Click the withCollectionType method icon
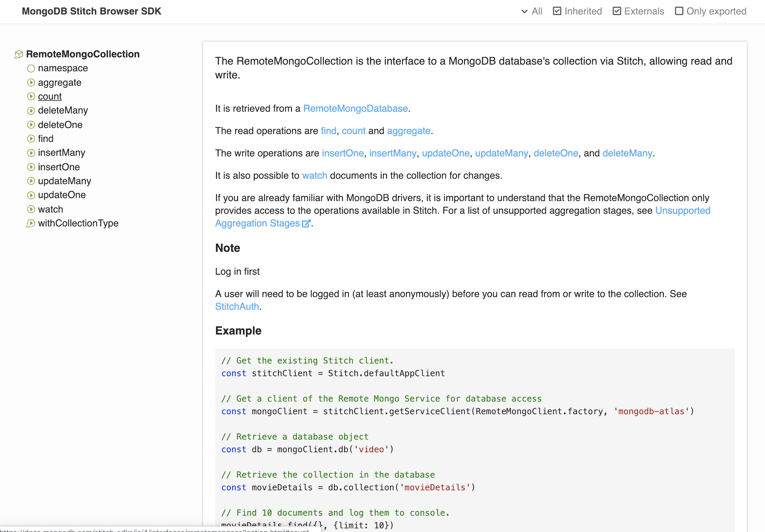Viewport: 765px width, 532px height. coord(31,223)
